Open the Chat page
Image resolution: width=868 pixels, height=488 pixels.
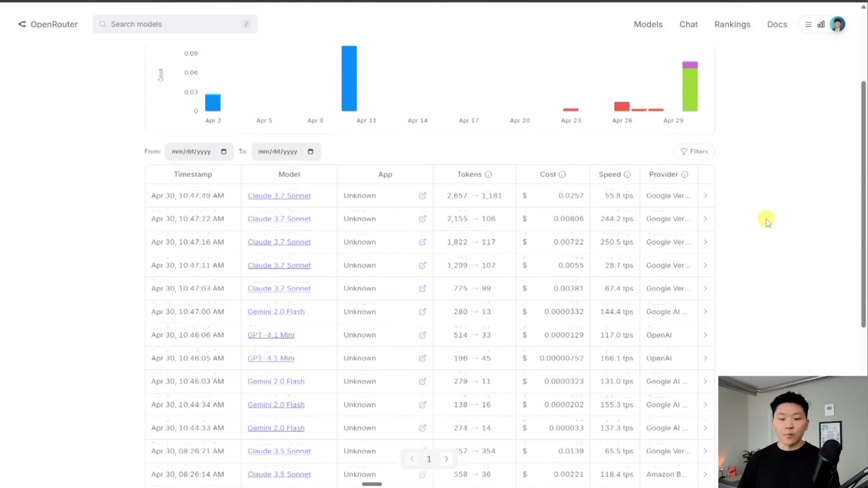point(688,24)
